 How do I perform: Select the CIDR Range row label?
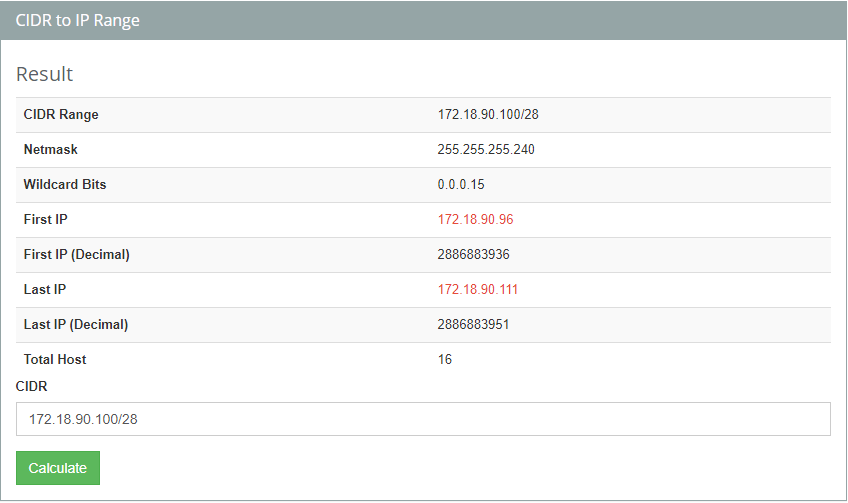click(x=61, y=114)
